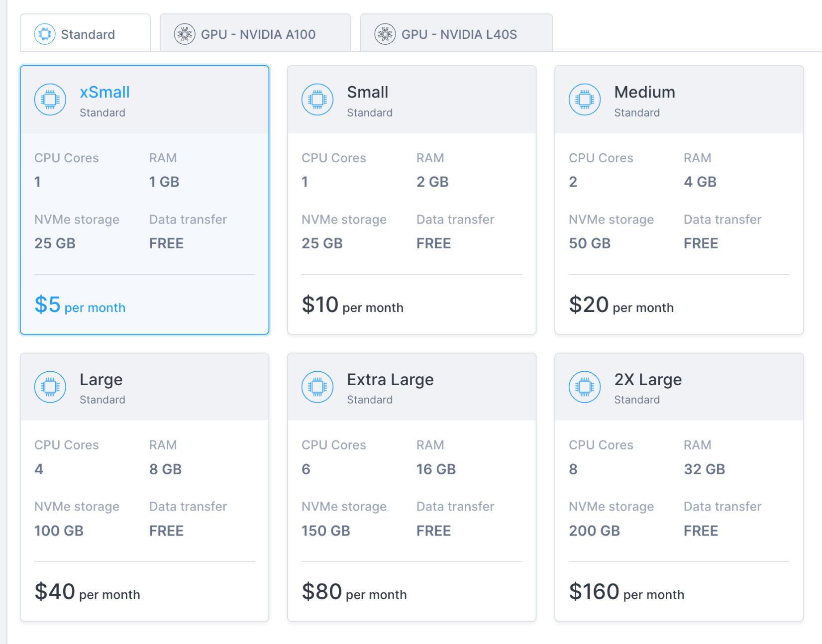The height and width of the screenshot is (644, 822).
Task: Select the $40 per month price
Action: (87, 592)
